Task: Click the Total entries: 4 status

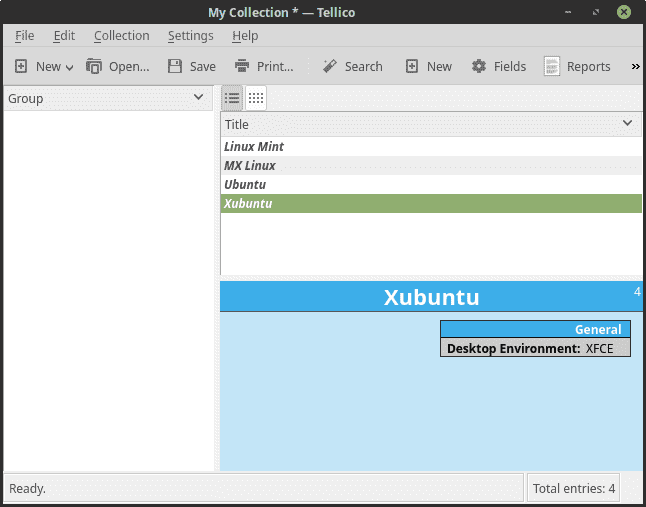Action: (x=573, y=488)
